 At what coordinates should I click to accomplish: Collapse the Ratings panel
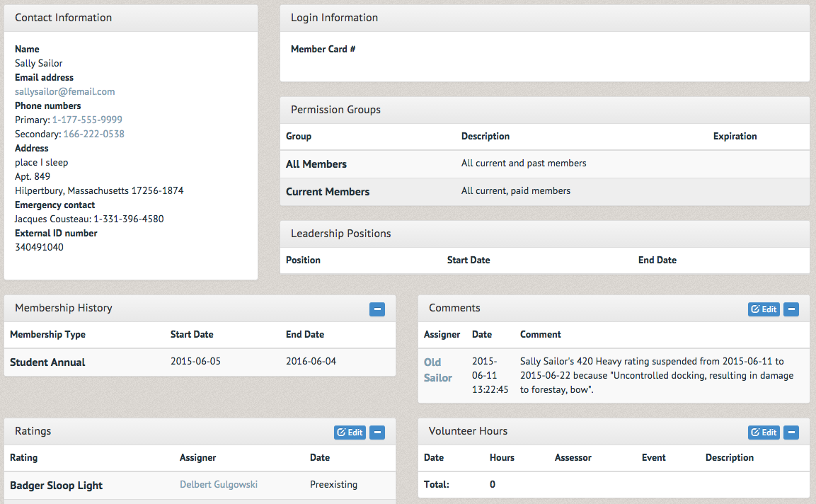pyautogui.click(x=377, y=432)
